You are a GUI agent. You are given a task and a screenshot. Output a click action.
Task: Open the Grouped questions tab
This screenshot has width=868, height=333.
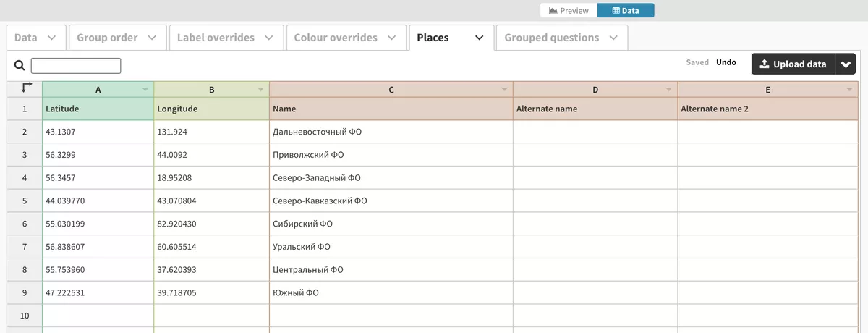click(561, 38)
